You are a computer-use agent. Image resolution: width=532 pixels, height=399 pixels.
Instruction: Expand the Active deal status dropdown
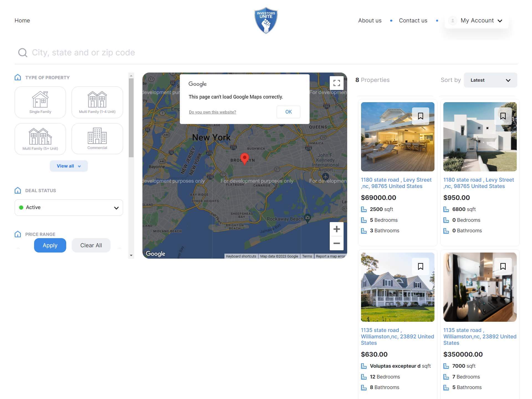click(x=69, y=207)
